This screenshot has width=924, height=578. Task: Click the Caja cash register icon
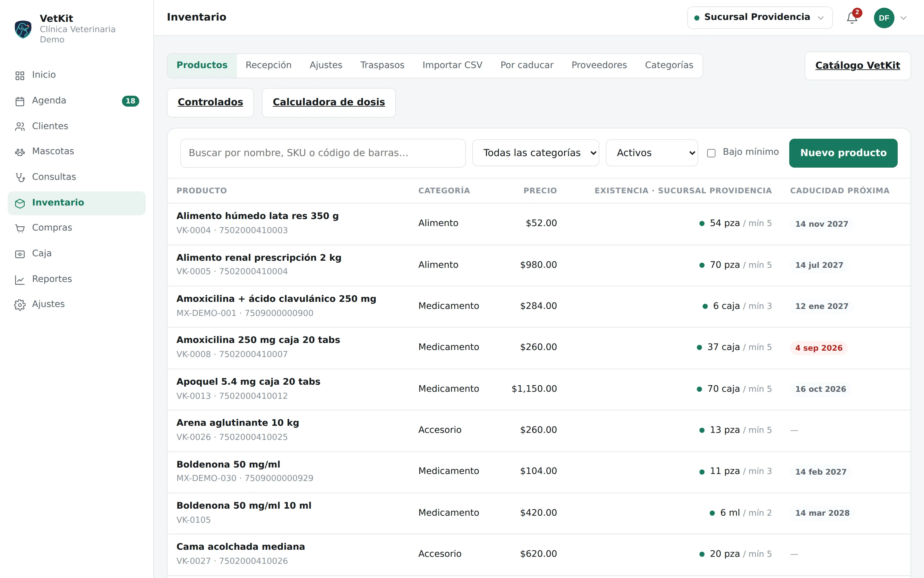click(20, 254)
